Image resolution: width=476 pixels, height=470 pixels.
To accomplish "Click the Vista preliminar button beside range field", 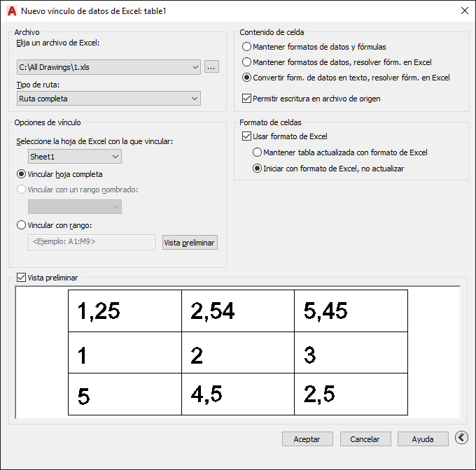I will [x=190, y=243].
